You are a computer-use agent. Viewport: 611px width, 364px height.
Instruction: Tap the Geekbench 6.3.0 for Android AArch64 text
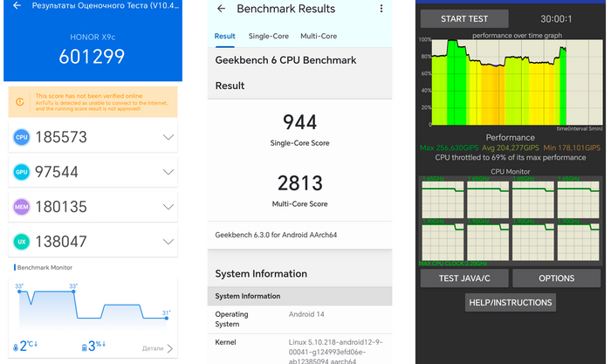[276, 235]
